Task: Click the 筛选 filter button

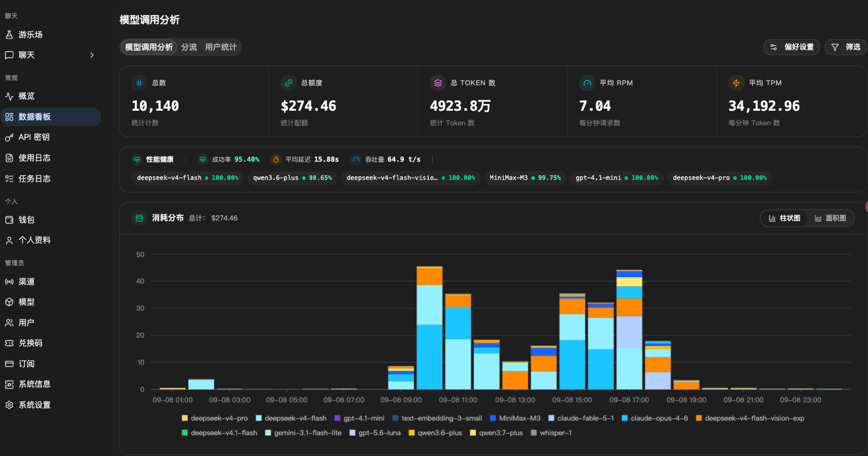Action: [x=846, y=47]
